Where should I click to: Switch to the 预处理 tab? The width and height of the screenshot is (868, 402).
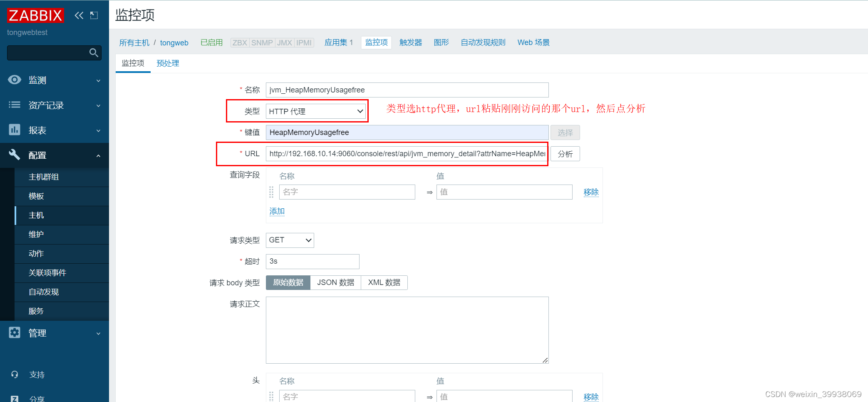[x=168, y=63]
